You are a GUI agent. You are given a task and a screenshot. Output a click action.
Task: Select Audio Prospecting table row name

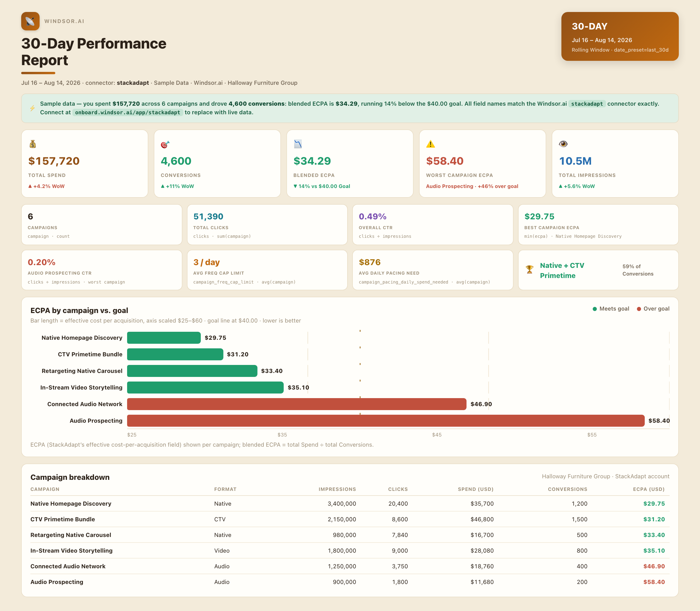coord(57,582)
